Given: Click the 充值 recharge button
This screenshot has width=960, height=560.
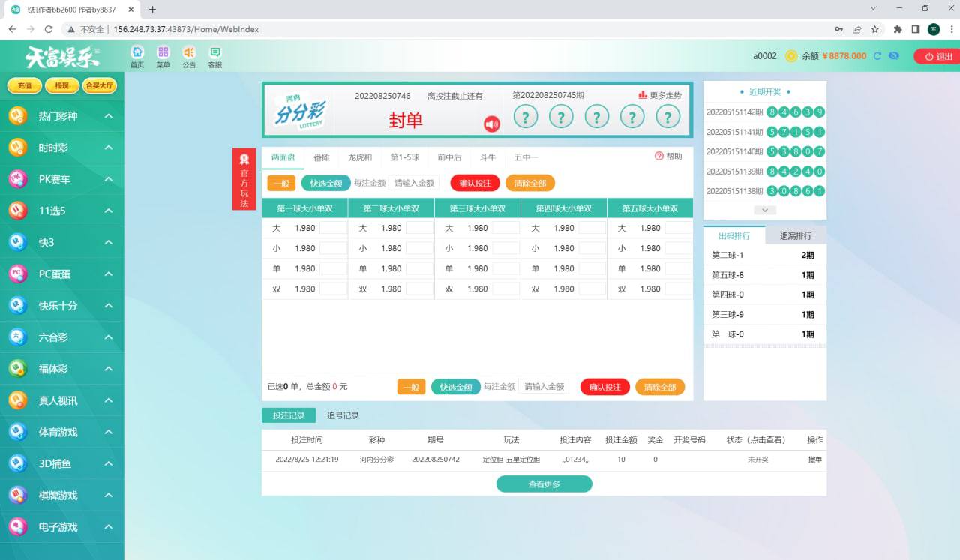Looking at the screenshot, I should [x=25, y=86].
